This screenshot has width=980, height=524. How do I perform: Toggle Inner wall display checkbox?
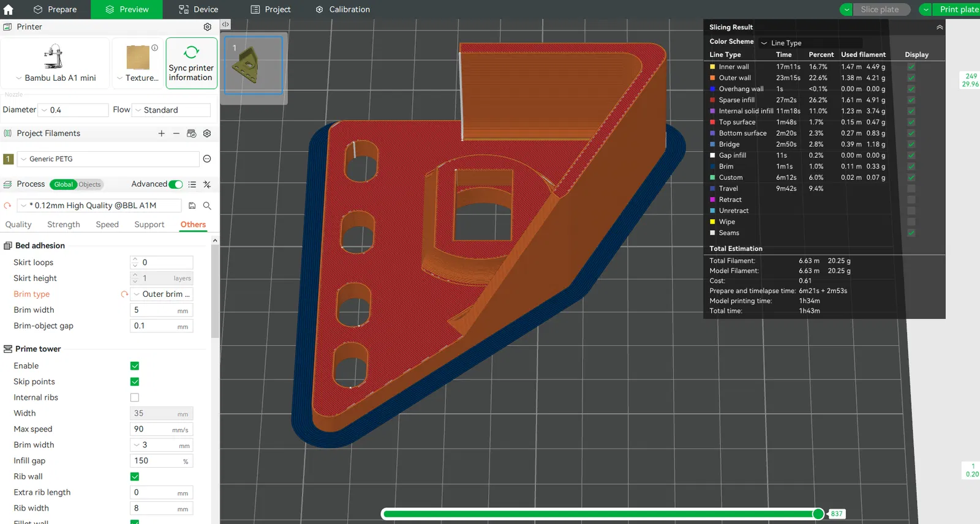click(911, 67)
